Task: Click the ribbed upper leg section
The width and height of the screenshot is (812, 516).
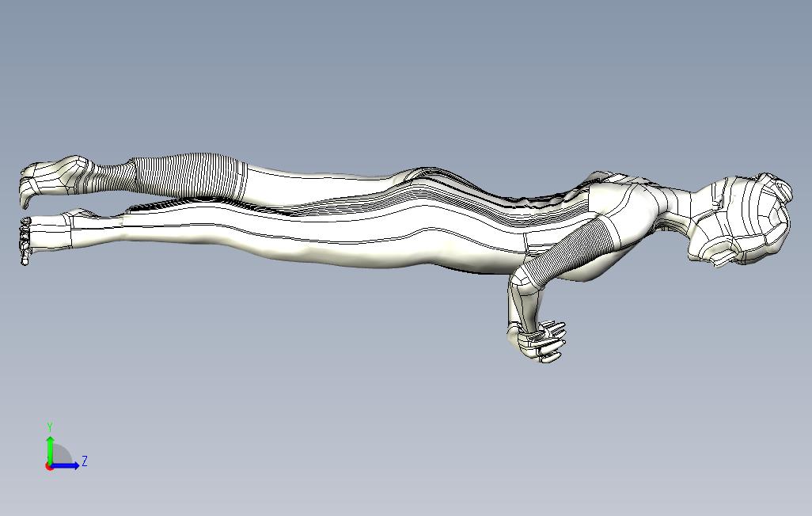Action: point(187,175)
